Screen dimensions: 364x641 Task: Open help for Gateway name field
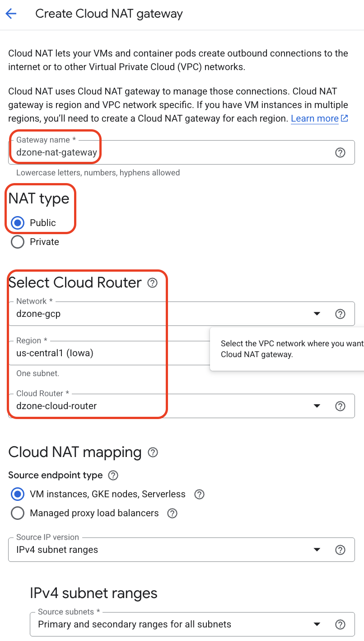340,152
